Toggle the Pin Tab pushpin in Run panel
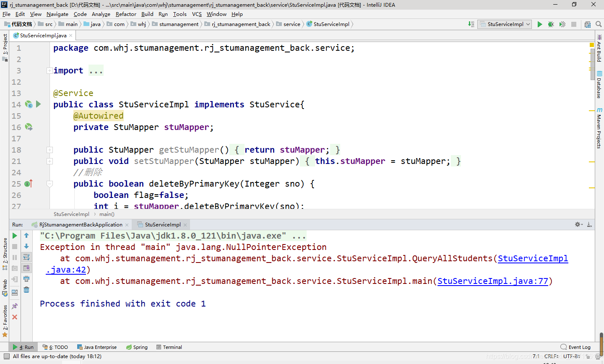The image size is (604, 364). point(15,306)
